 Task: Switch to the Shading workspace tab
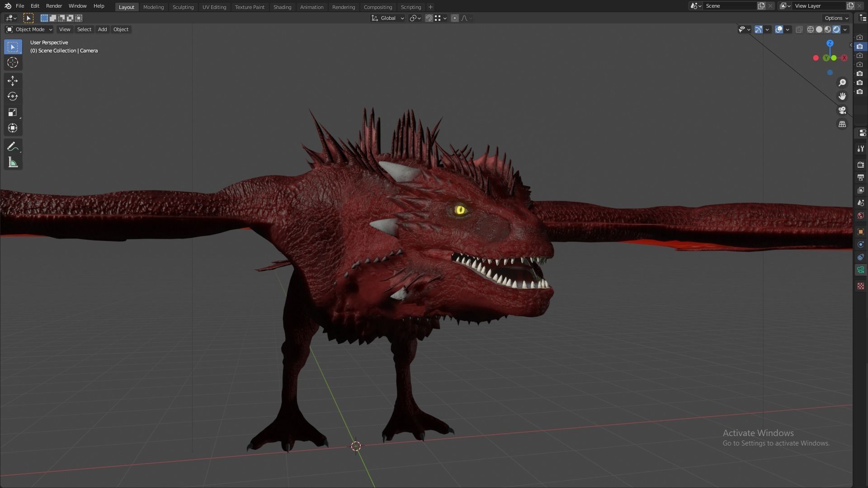[x=282, y=7]
